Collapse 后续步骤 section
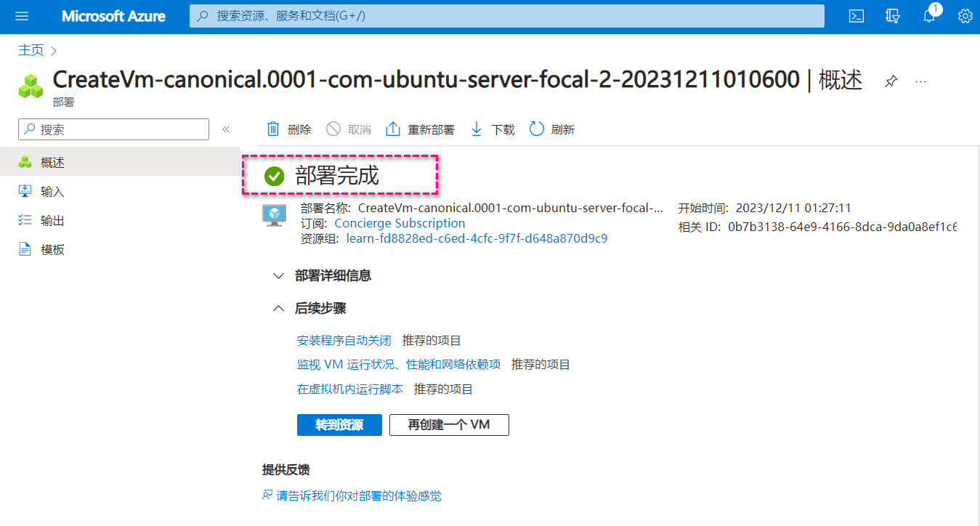Image resolution: width=980 pixels, height=526 pixels. (309, 309)
